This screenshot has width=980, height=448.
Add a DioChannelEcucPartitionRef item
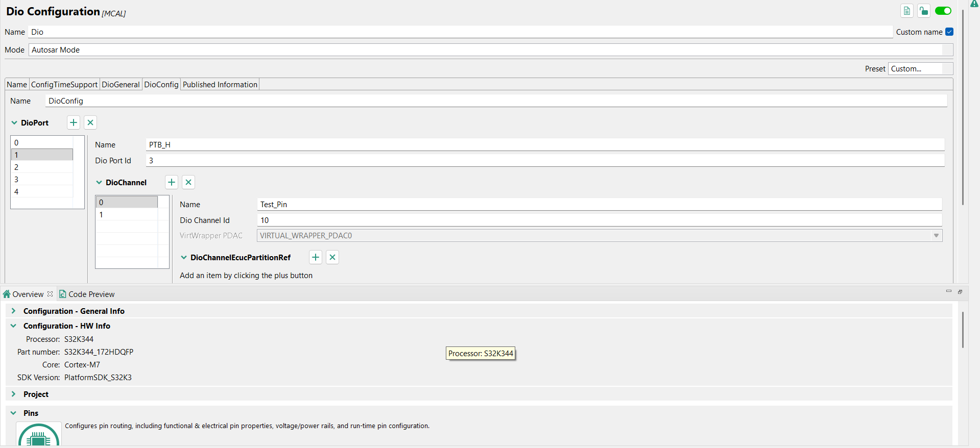coord(316,257)
